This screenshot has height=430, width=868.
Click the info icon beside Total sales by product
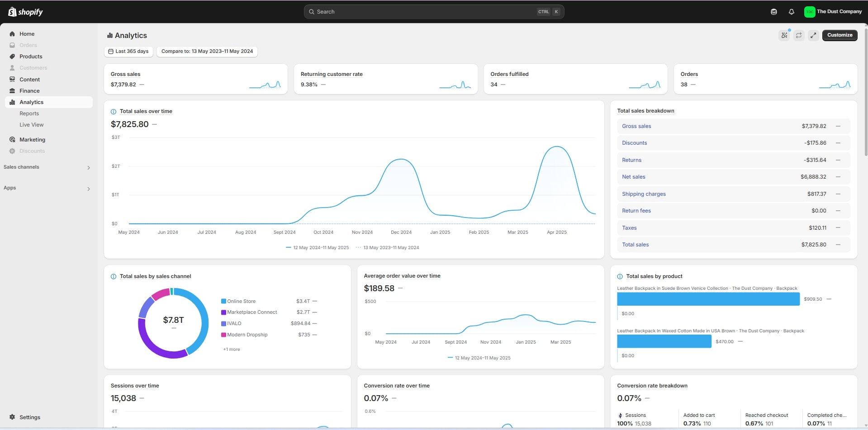(x=620, y=277)
